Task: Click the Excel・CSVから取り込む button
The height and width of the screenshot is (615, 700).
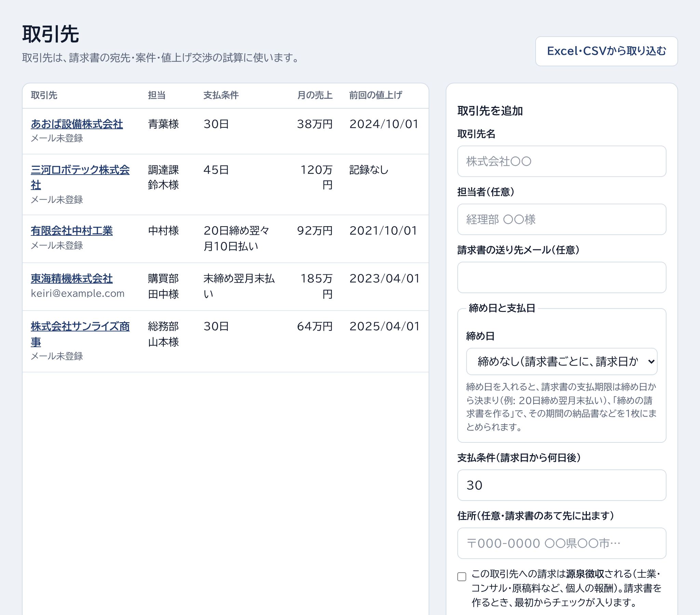Action: click(606, 51)
